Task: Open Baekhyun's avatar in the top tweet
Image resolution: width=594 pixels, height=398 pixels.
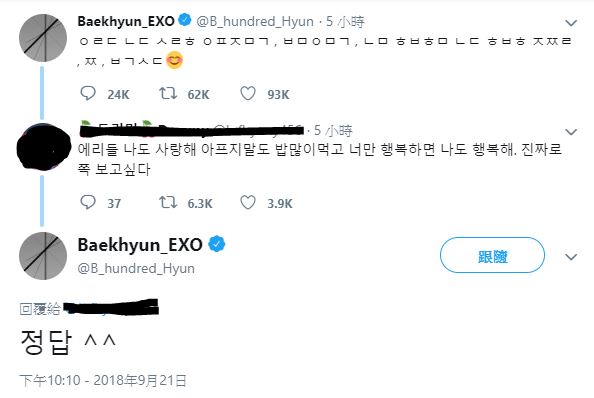Action: 43,38
